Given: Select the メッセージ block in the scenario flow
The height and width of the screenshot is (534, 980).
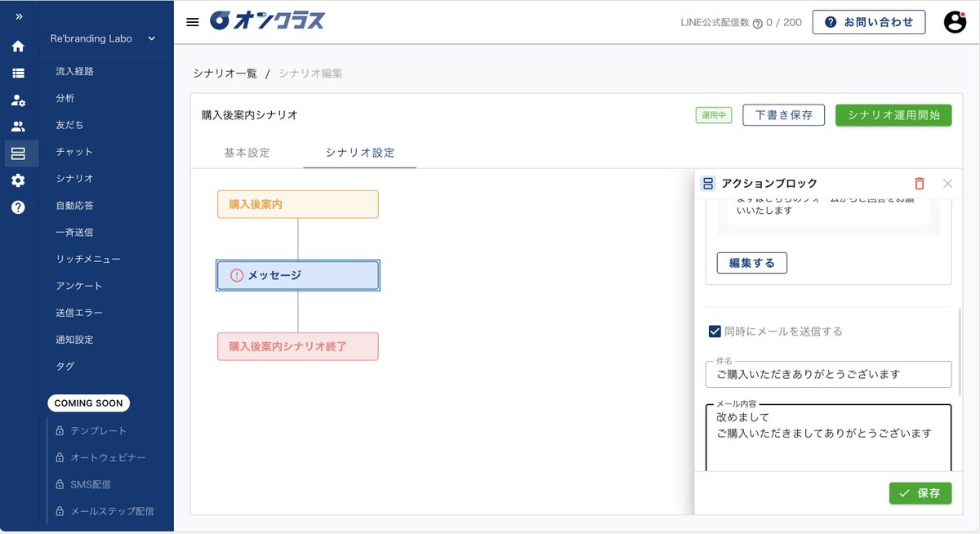Looking at the screenshot, I should 297,275.
